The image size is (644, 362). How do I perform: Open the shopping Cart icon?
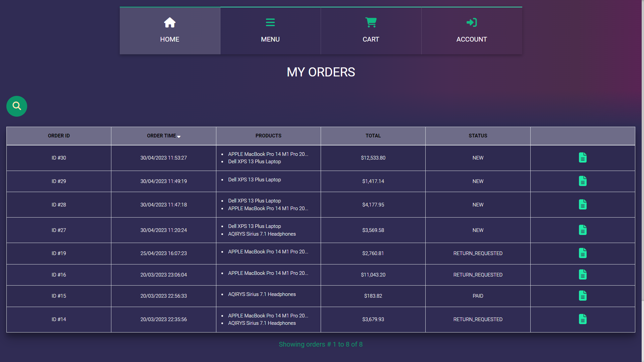pyautogui.click(x=371, y=22)
